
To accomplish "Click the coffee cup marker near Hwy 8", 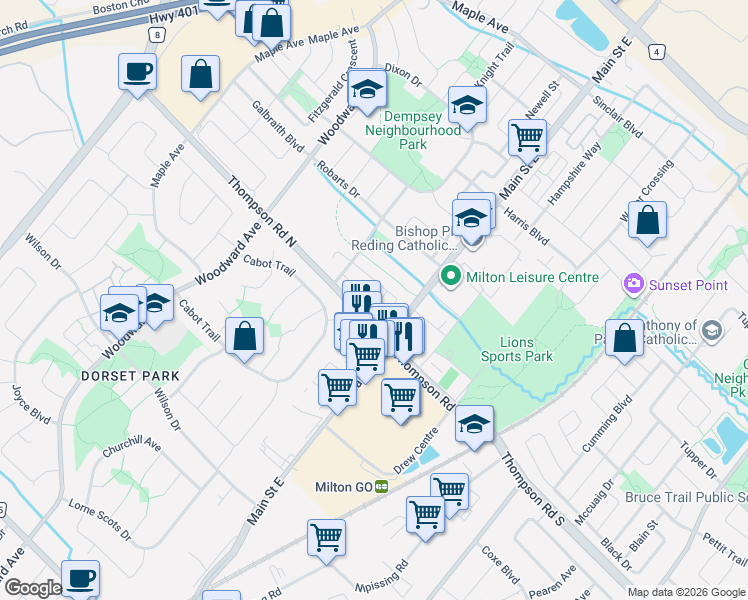I will point(137,75).
